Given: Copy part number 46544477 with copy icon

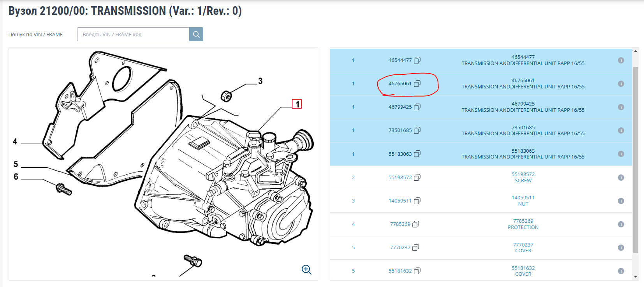Looking at the screenshot, I should pyautogui.click(x=417, y=60).
